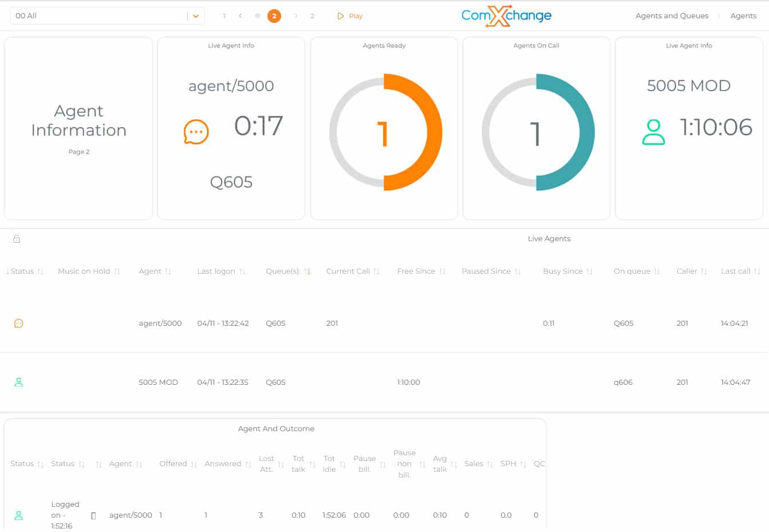Image resolution: width=769 pixels, height=532 pixels.
Task: Open the 00 All dropdown
Action: click(x=108, y=16)
